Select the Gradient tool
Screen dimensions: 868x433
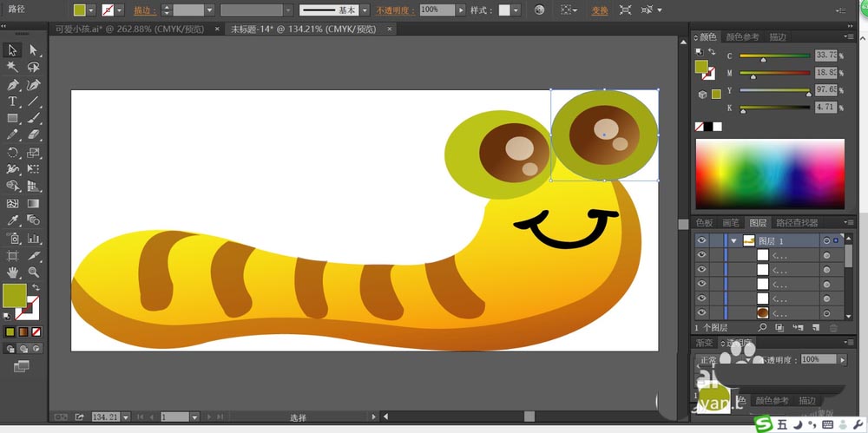pyautogui.click(x=33, y=203)
